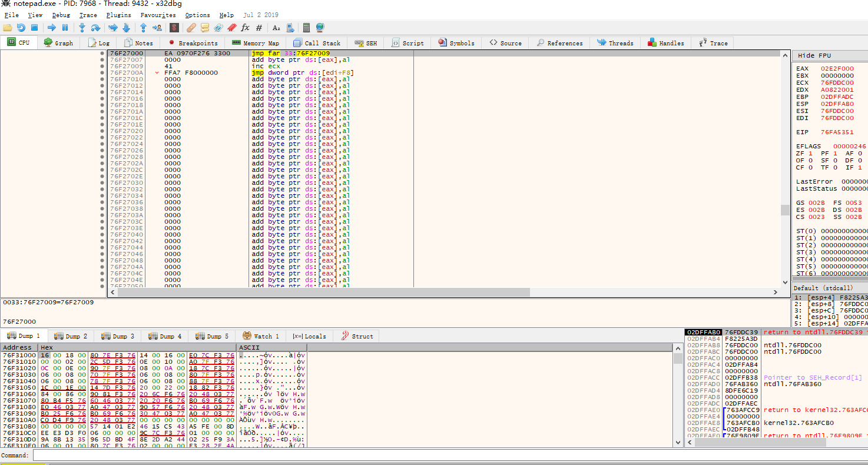Screen dimensions: 868x465
Task: Click the Restart debugging icon
Action: click(21, 28)
